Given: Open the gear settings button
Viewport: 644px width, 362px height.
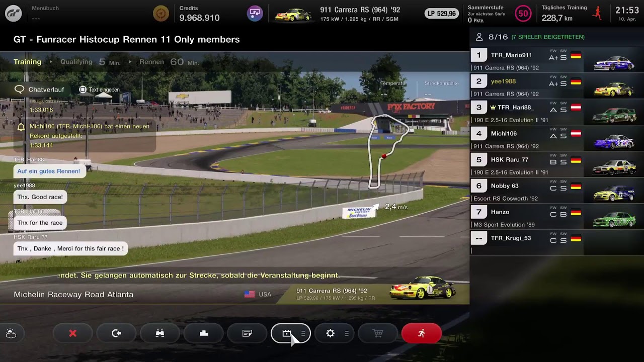Looking at the screenshot, I should (335, 333).
